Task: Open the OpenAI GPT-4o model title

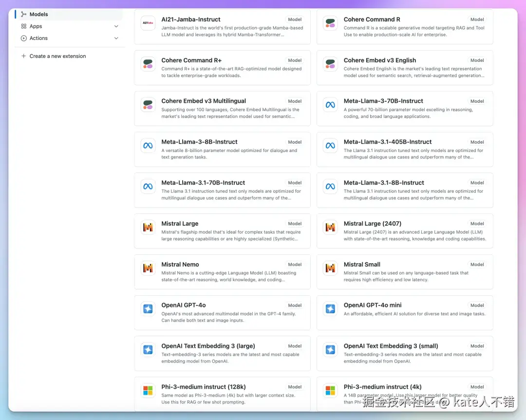Action: click(184, 305)
